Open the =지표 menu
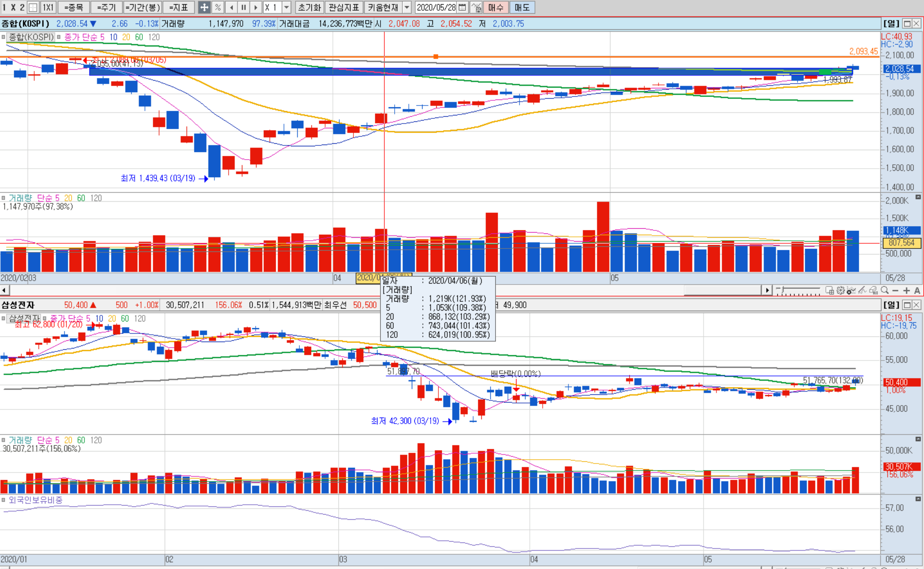Image resolution: width=924 pixels, height=569 pixels. point(178,7)
